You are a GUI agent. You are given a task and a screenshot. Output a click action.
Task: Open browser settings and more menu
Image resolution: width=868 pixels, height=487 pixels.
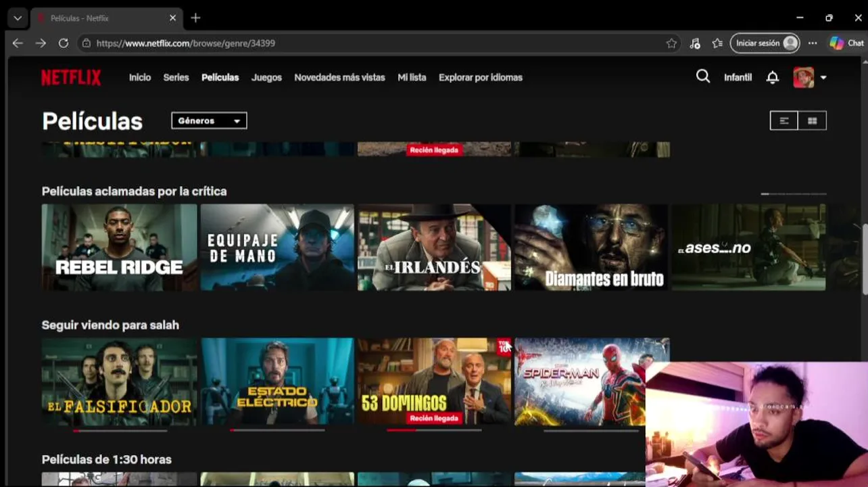(813, 43)
